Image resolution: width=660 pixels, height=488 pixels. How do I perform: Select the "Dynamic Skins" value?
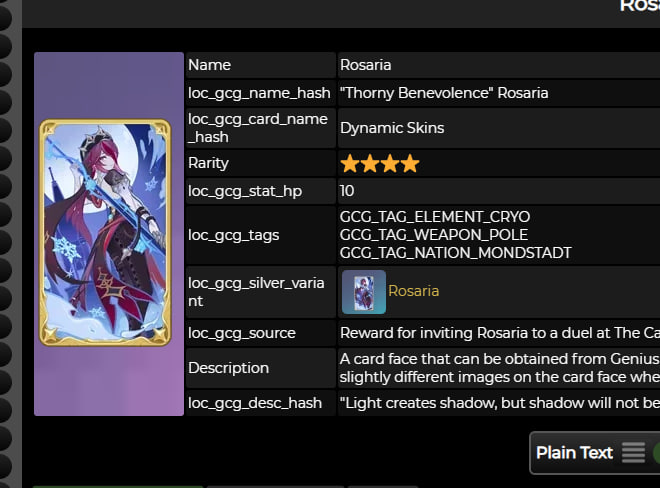[x=392, y=128]
